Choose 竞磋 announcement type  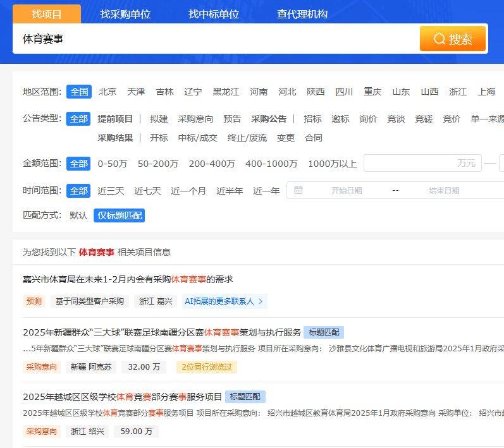click(424, 119)
